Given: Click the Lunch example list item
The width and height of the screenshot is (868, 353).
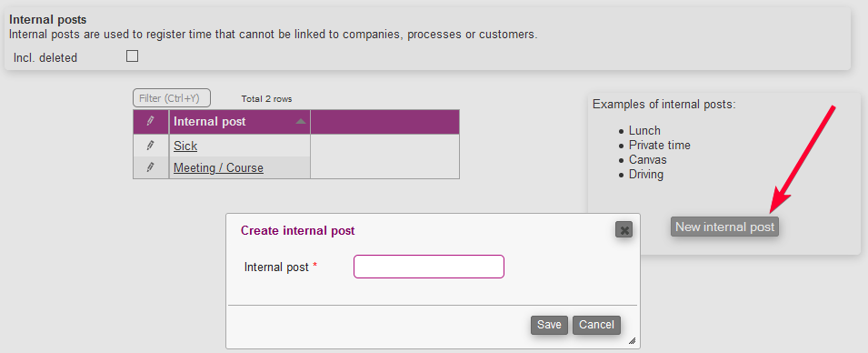Looking at the screenshot, I should [x=644, y=131].
